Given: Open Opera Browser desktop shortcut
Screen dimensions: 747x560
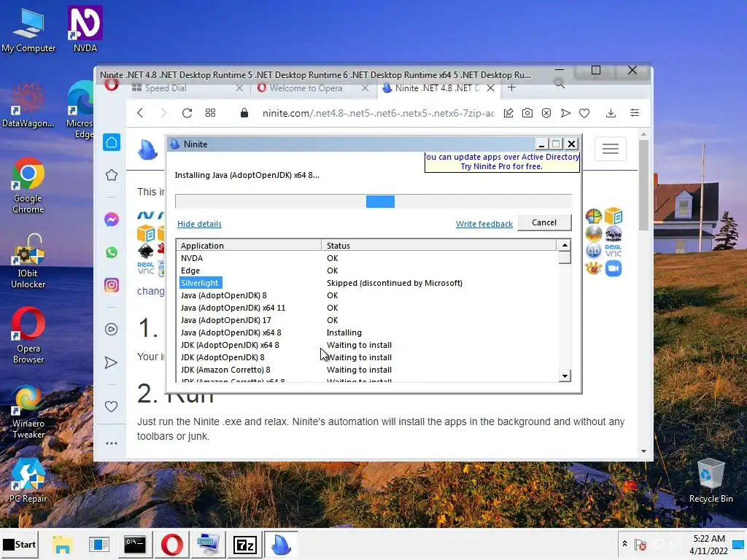Looking at the screenshot, I should click(x=28, y=335).
